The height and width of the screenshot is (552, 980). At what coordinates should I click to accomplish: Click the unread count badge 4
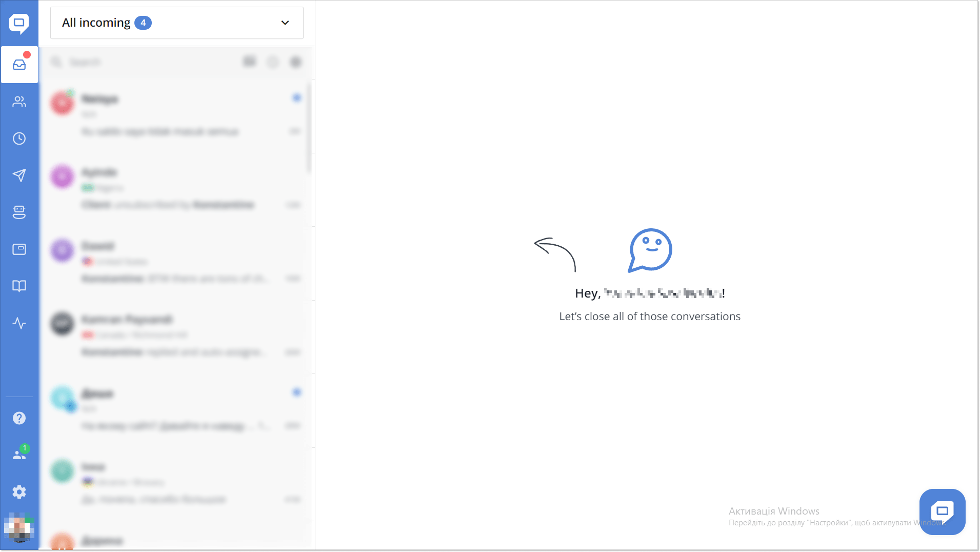point(143,23)
